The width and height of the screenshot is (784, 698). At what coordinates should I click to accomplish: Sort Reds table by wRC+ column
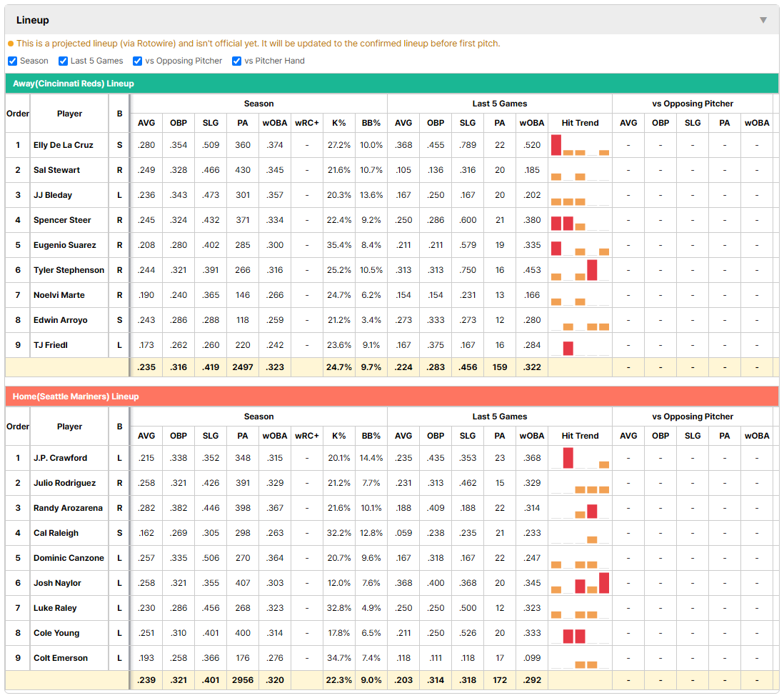(x=307, y=123)
